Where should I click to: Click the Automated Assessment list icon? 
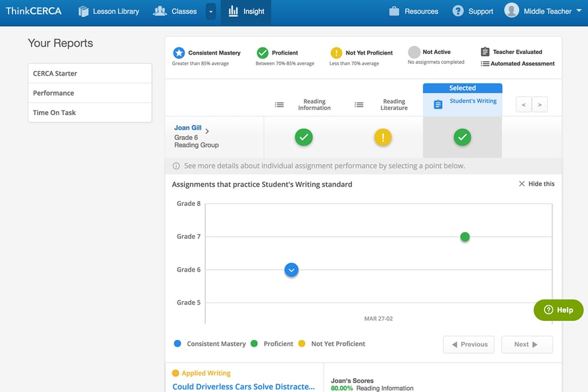(x=485, y=64)
